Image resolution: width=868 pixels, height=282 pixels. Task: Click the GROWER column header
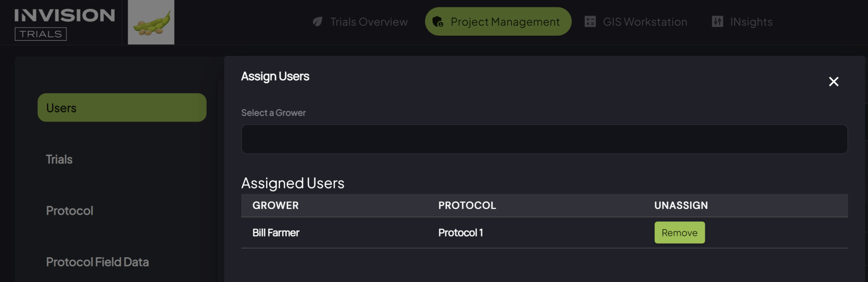(x=275, y=205)
